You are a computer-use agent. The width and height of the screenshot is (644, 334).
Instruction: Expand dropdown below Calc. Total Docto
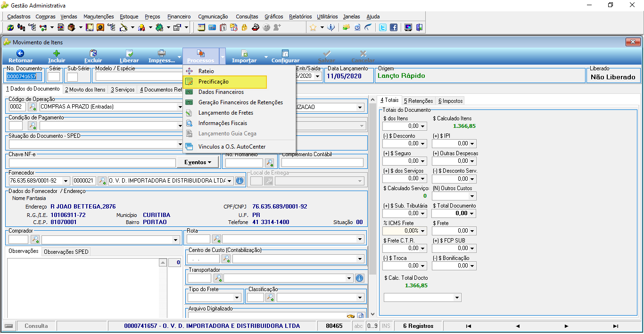457,298
